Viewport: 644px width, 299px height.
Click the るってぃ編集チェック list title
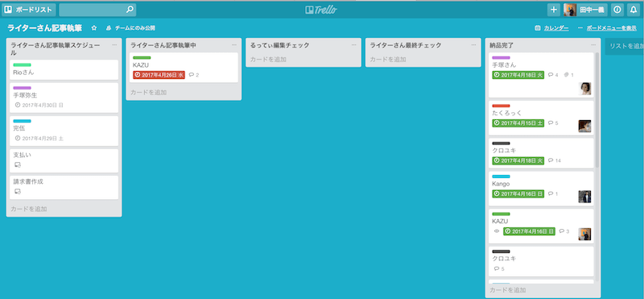[x=279, y=45]
